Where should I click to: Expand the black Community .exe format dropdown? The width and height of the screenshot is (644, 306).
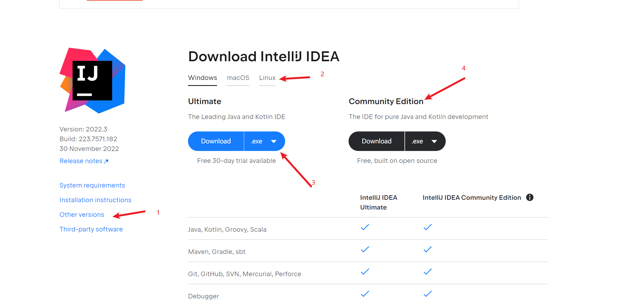(x=425, y=141)
